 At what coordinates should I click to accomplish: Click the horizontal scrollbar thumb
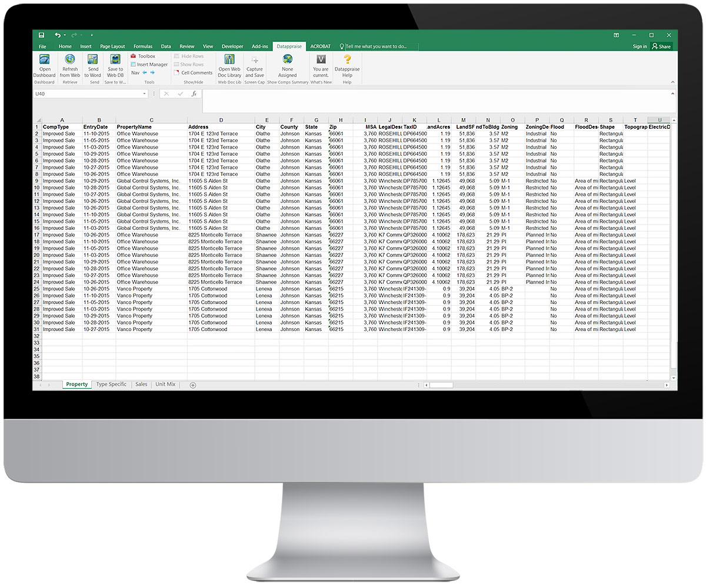click(441, 385)
